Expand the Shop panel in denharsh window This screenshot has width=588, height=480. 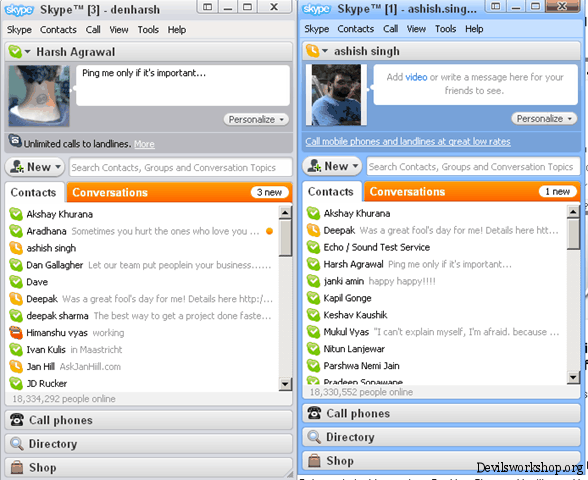tap(148, 467)
